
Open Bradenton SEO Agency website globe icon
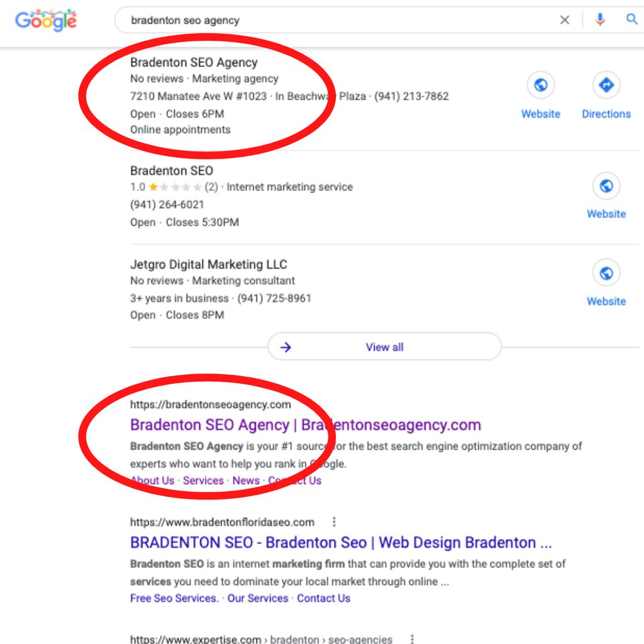540,85
